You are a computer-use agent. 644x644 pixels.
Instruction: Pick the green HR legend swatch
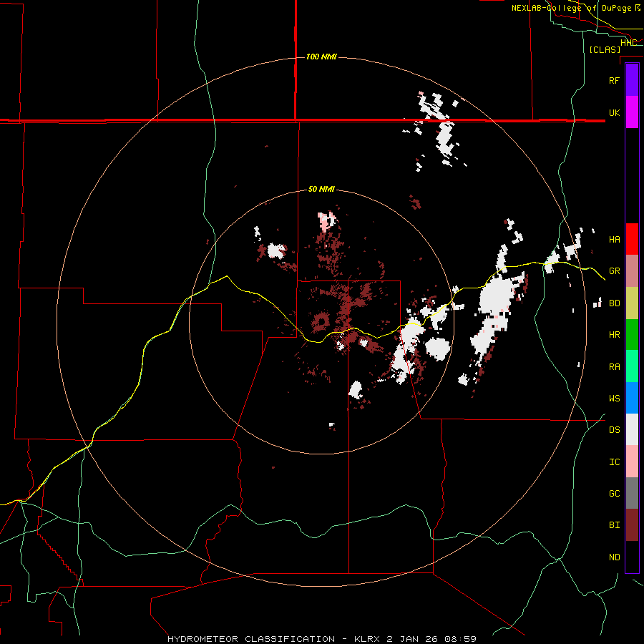[x=632, y=334]
